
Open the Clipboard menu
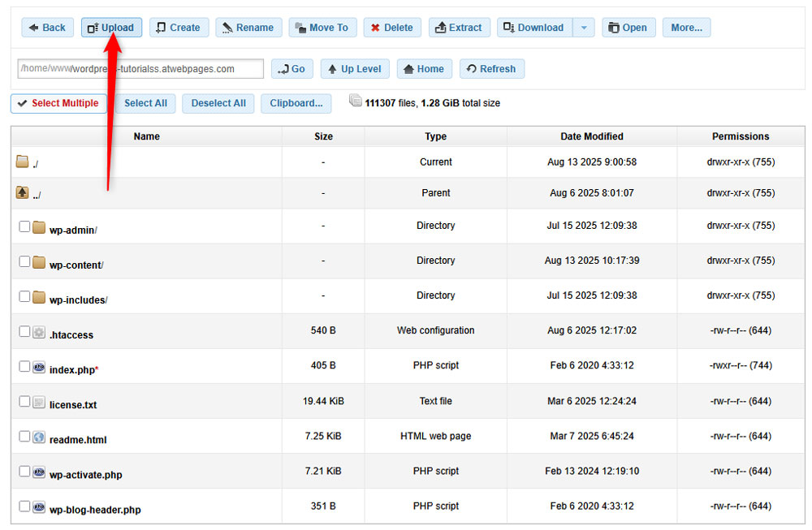point(296,104)
